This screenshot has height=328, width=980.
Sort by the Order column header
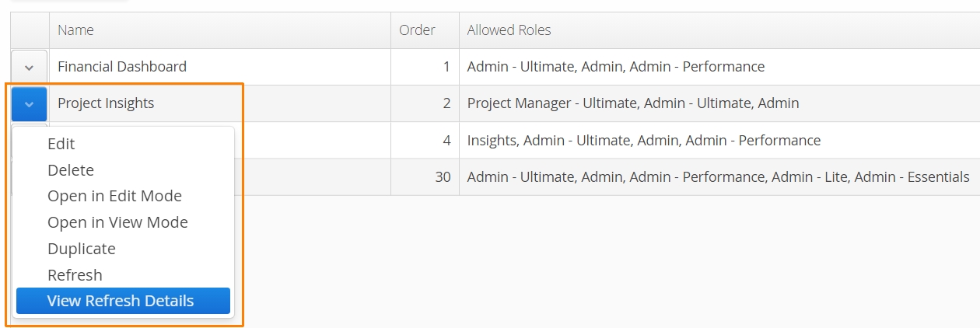click(425, 30)
